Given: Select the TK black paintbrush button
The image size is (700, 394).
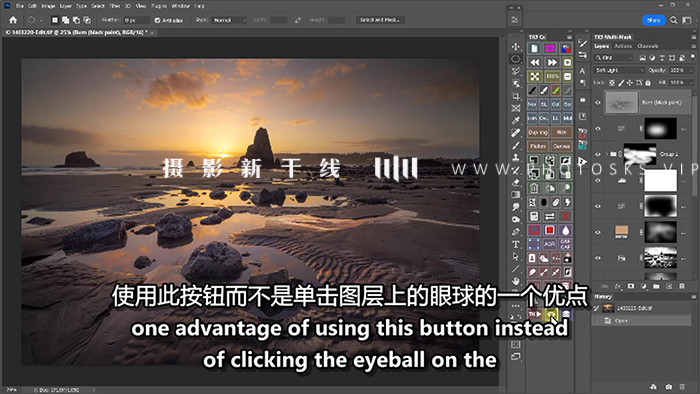Looking at the screenshot, I should click(532, 91).
